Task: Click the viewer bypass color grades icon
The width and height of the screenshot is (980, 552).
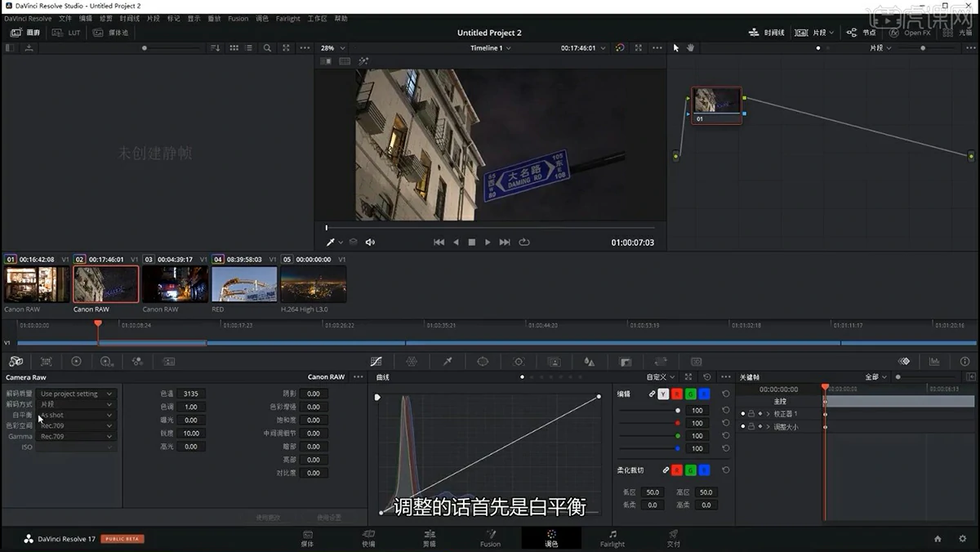Action: click(x=619, y=48)
